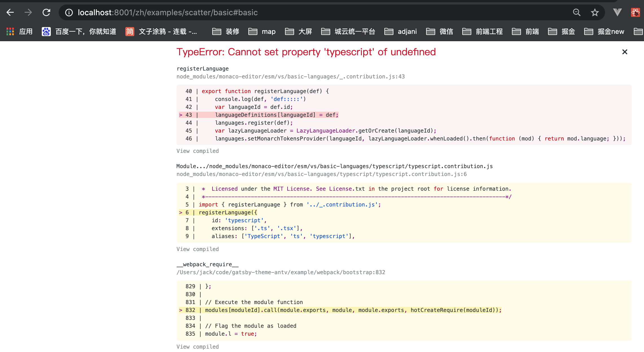
Task: Open the 应用 apps grid icon
Action: [x=10, y=31]
